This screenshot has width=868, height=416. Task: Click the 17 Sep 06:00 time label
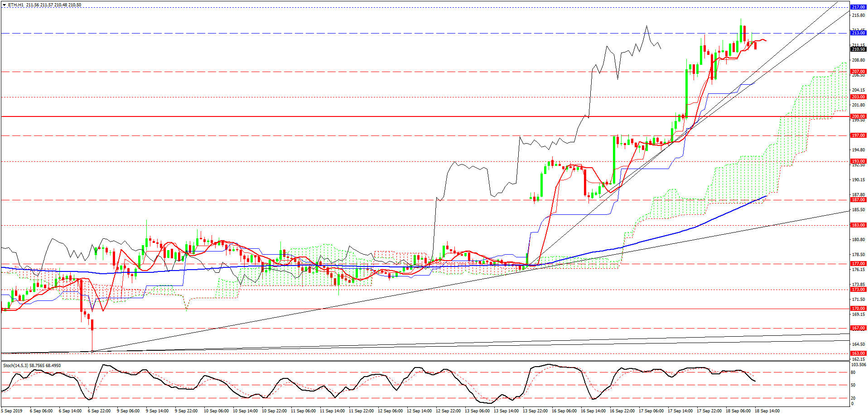[651, 411]
